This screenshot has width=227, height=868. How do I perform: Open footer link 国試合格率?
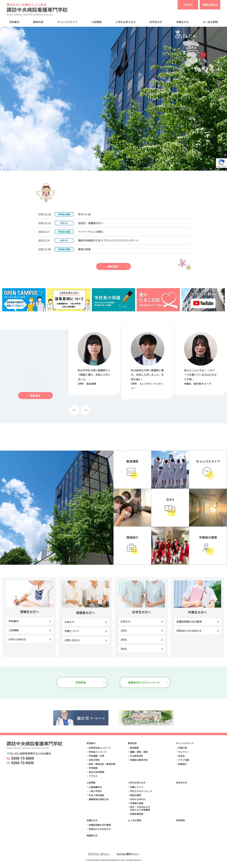[x=135, y=795]
